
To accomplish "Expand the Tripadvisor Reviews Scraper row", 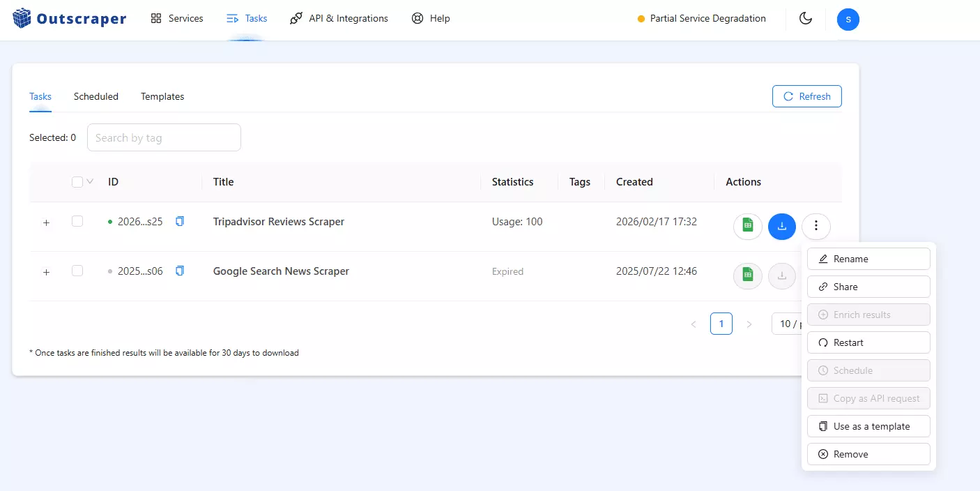I will [47, 222].
